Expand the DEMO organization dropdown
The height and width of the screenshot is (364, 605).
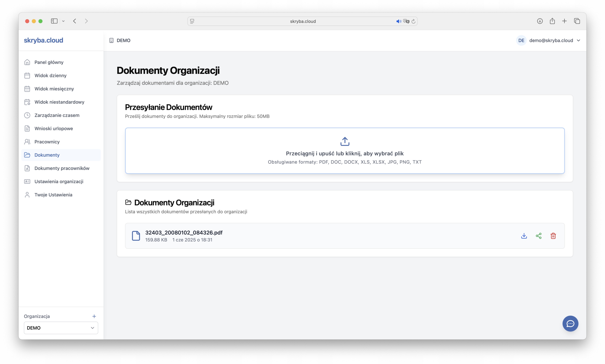coord(61,328)
